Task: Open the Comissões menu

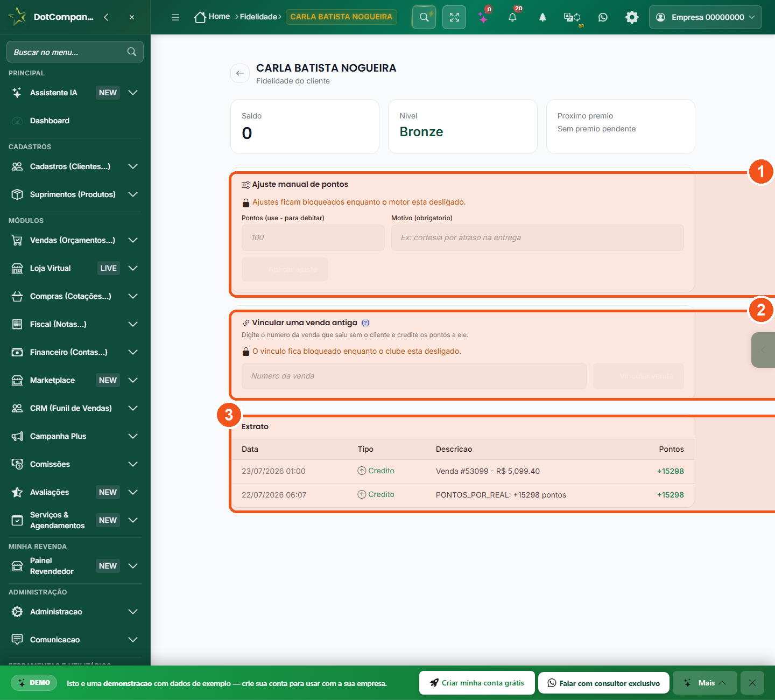Action: point(75,464)
